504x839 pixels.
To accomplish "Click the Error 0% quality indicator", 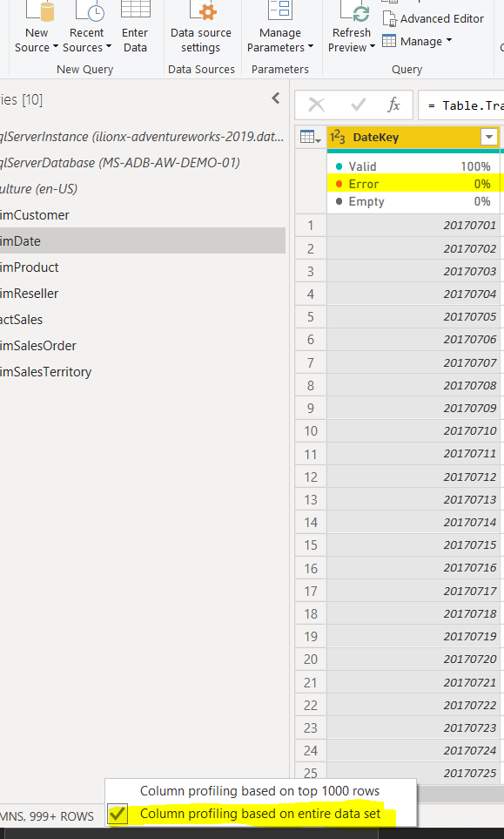I will click(x=413, y=184).
